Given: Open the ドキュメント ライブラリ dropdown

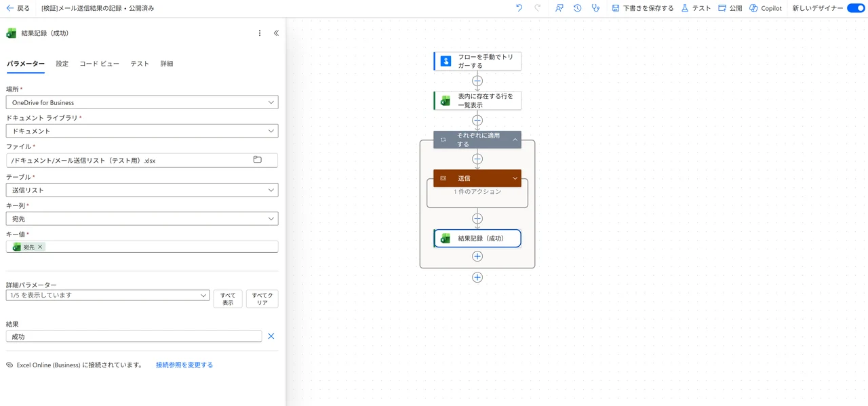Looking at the screenshot, I should (142, 131).
